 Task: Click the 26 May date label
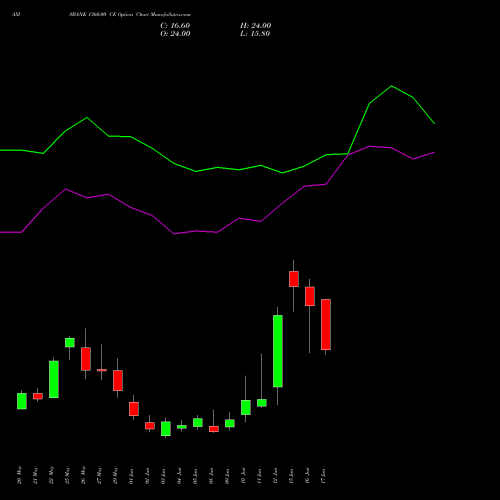click(x=83, y=475)
